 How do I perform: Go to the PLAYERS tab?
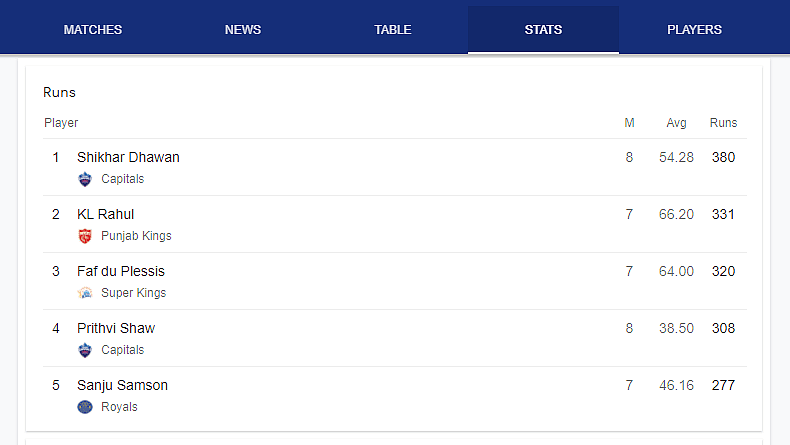pyautogui.click(x=694, y=30)
